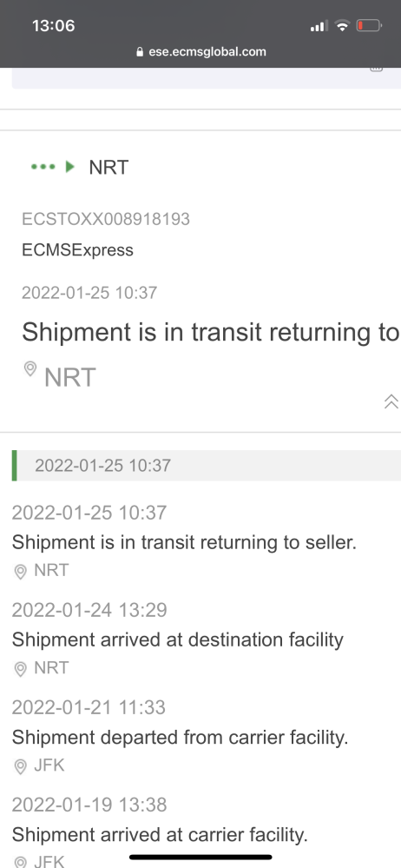Open the ese.ecmsglobal.com address bar
Screen dimensions: 401x868
point(200,52)
